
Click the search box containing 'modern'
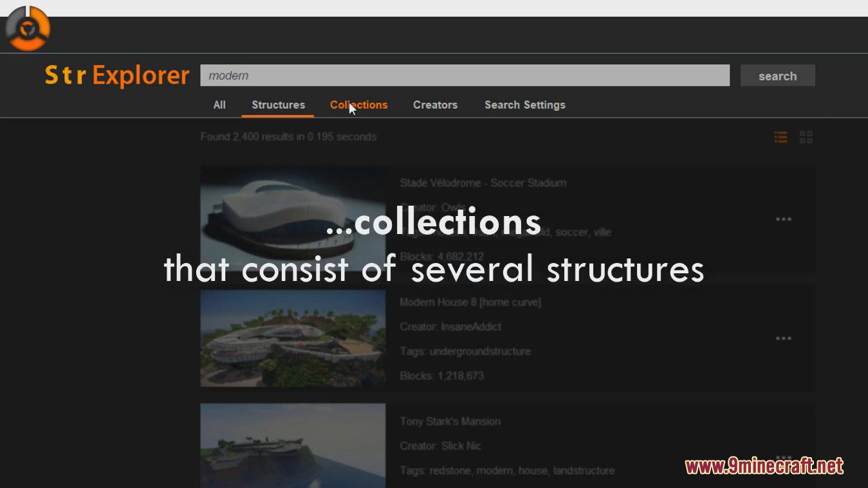click(x=465, y=75)
